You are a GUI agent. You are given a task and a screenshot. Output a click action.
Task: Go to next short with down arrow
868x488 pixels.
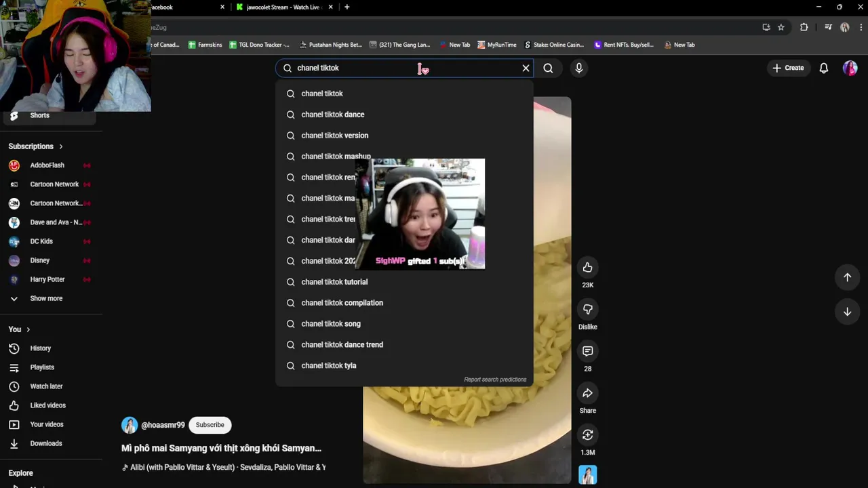tap(847, 312)
